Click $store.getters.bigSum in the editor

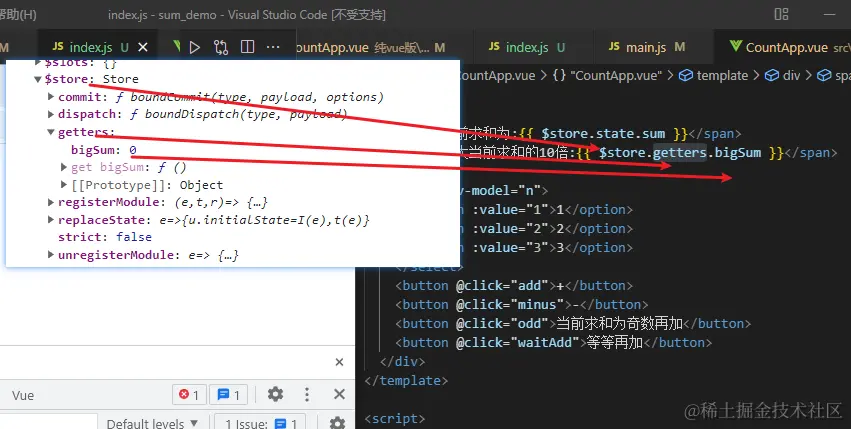(680, 153)
